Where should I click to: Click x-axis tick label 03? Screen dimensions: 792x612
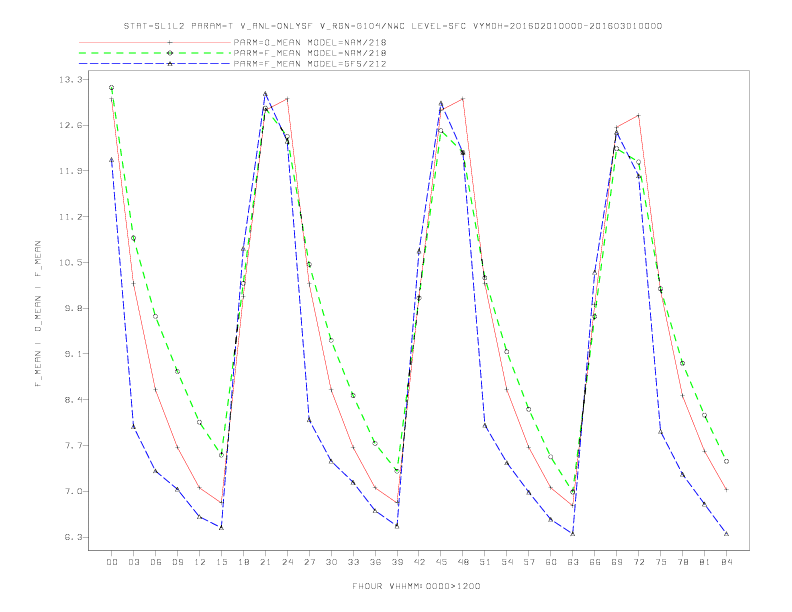(x=134, y=562)
